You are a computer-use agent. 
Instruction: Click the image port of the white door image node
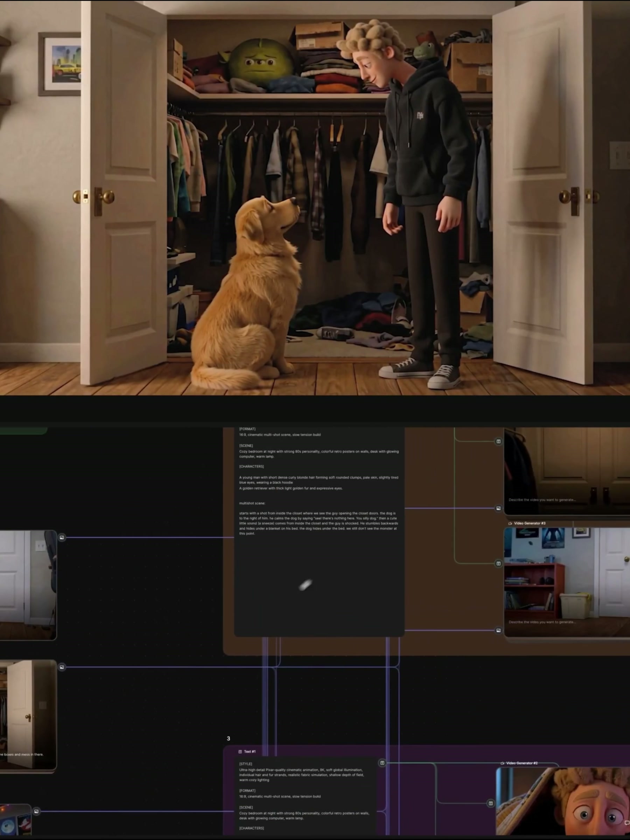click(62, 537)
